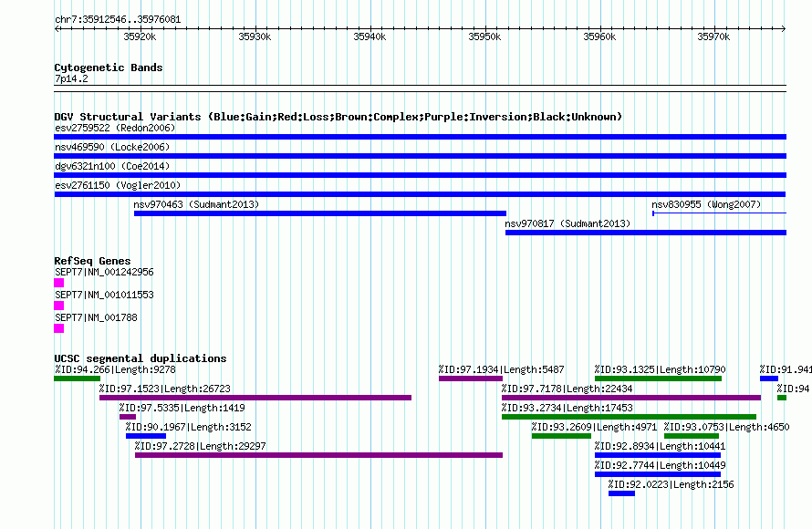Click the small purple bar %ID:97.5335 Length:1419
Screen dimensions: 812x529
coord(128,417)
